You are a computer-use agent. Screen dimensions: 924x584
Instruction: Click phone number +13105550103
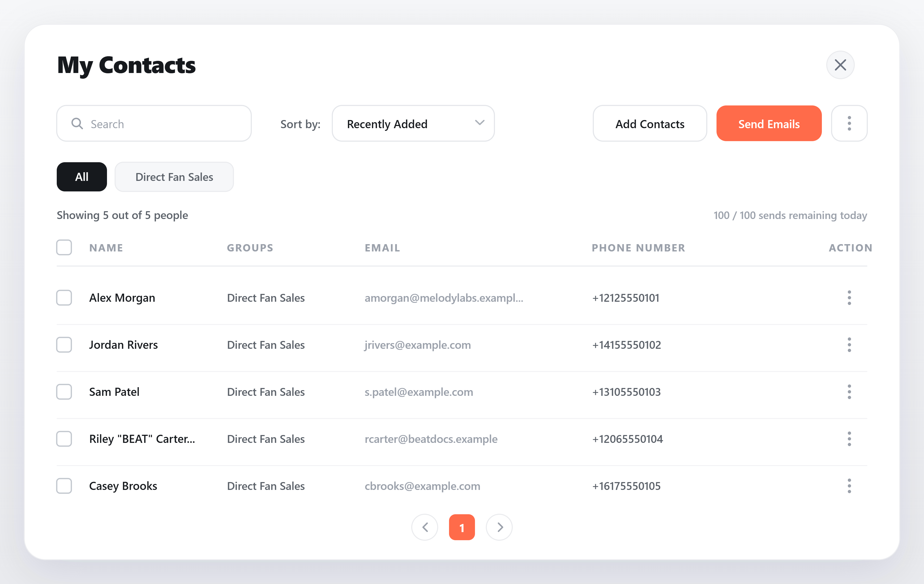coord(627,392)
